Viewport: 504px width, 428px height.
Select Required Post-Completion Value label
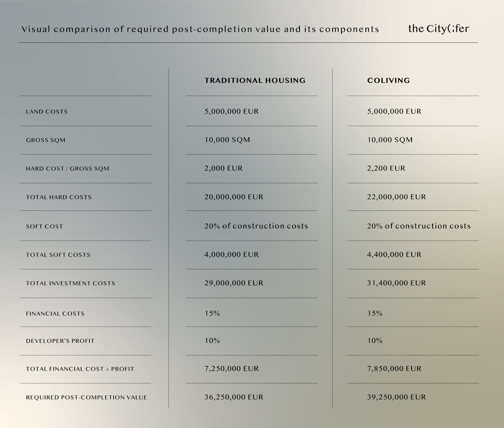click(87, 397)
